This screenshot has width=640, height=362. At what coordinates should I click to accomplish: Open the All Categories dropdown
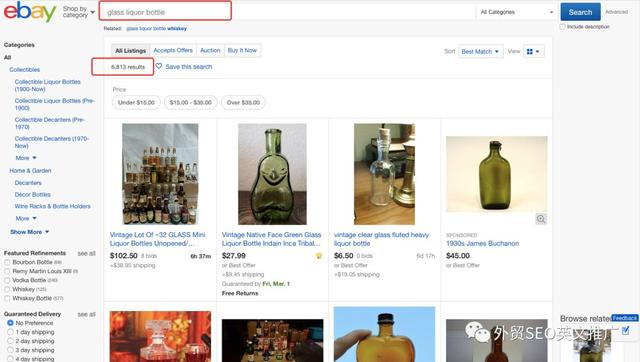coord(517,12)
